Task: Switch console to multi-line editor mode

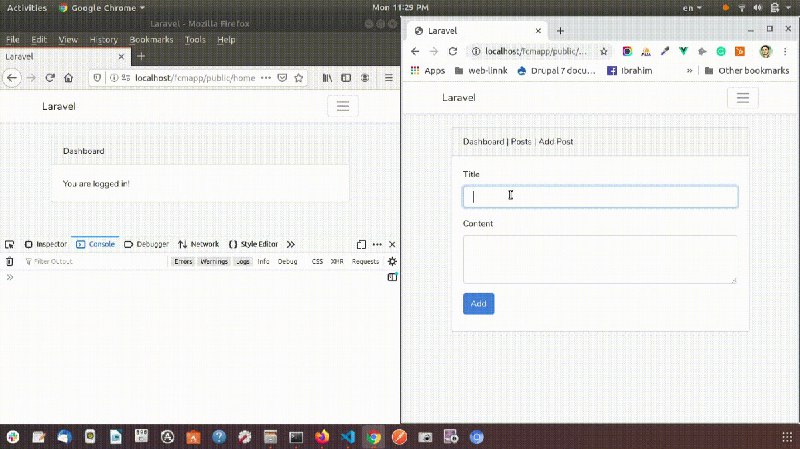Action: pos(392,277)
